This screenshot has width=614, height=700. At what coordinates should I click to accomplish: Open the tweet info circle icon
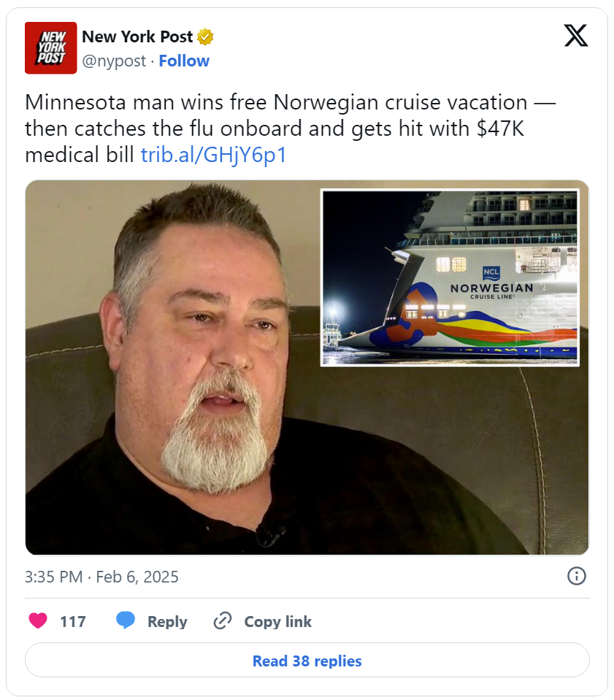point(576,576)
